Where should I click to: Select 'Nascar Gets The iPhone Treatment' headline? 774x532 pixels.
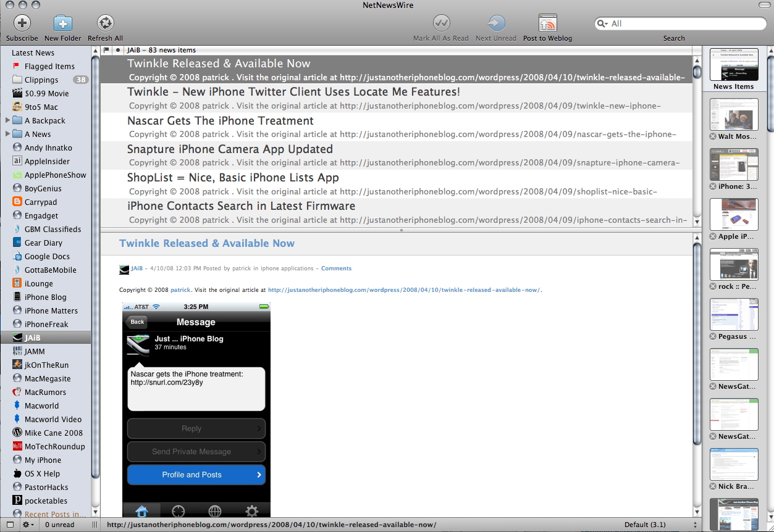[221, 120]
